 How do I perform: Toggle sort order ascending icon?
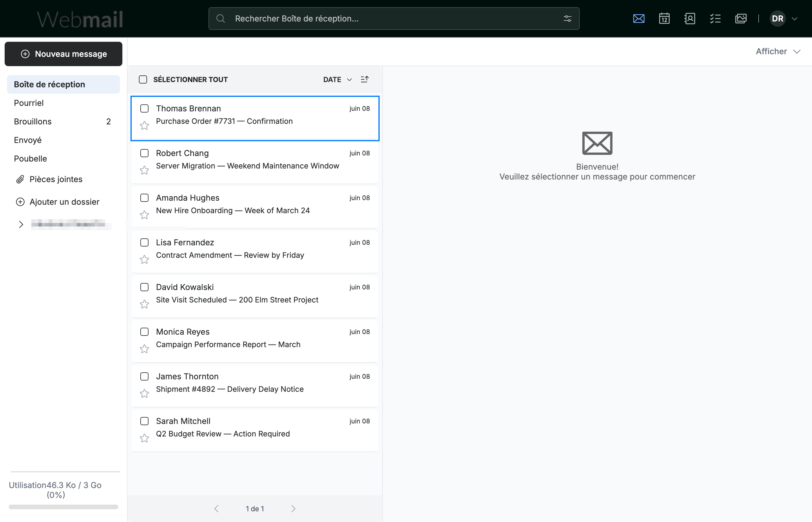365,79
